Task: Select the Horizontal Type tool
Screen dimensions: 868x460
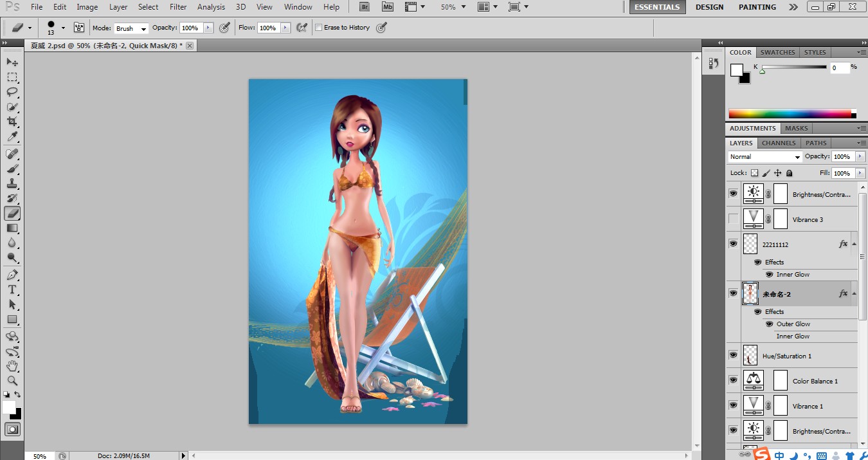Action: 12,290
